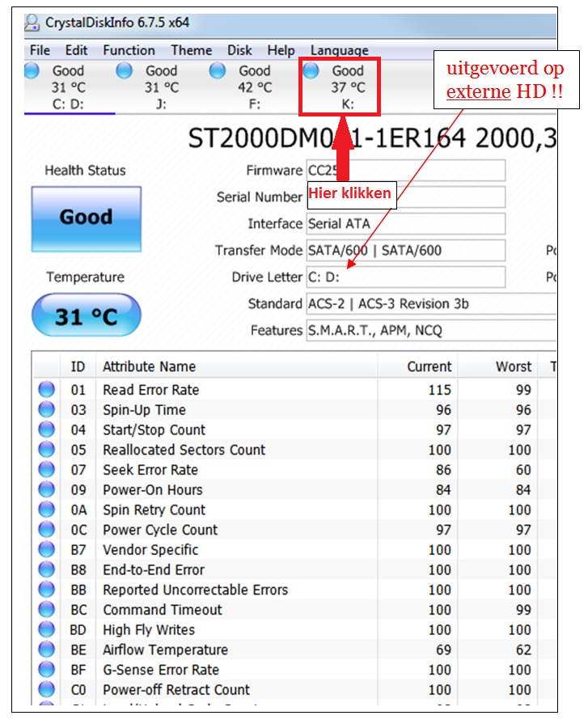Click the disk model title ST2000DM001-1ER164

[327, 138]
